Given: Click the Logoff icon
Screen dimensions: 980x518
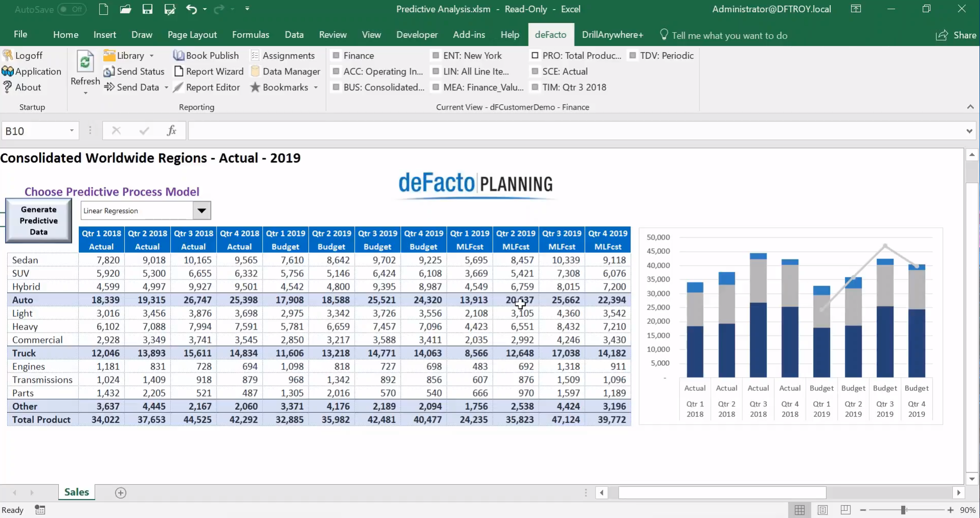Looking at the screenshot, I should pos(8,55).
